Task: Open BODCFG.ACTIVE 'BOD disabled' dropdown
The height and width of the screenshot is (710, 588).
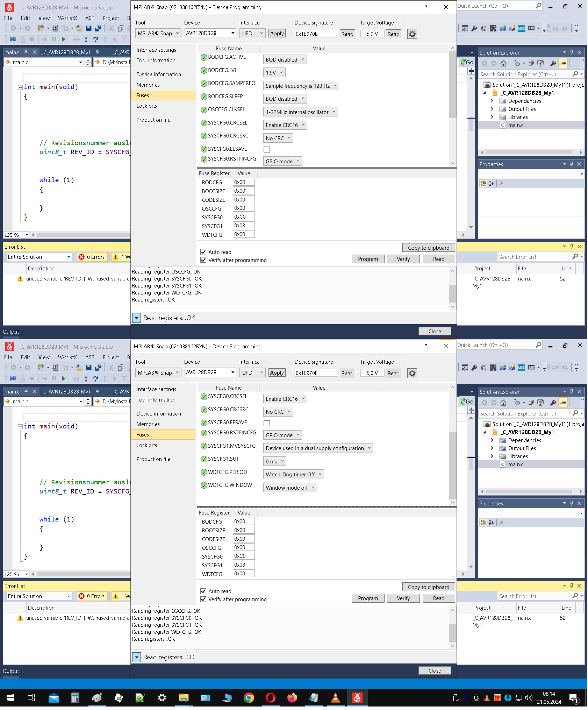Action: click(285, 59)
